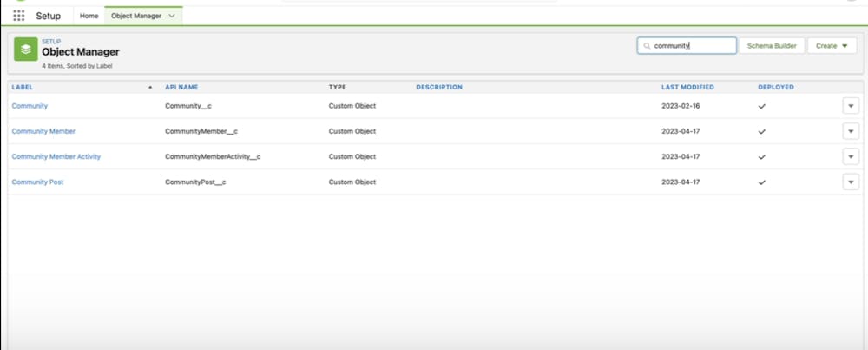The height and width of the screenshot is (350, 868).
Task: Select the Object Manager tab
Action: pyautogui.click(x=136, y=16)
